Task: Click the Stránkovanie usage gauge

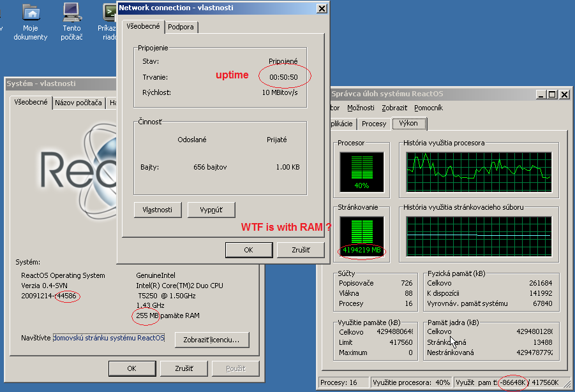Action: tap(362, 236)
